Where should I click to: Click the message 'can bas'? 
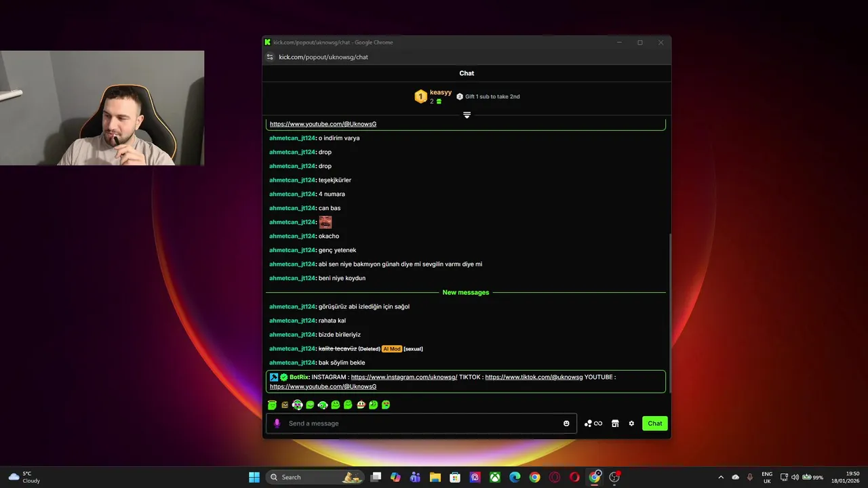coord(330,208)
